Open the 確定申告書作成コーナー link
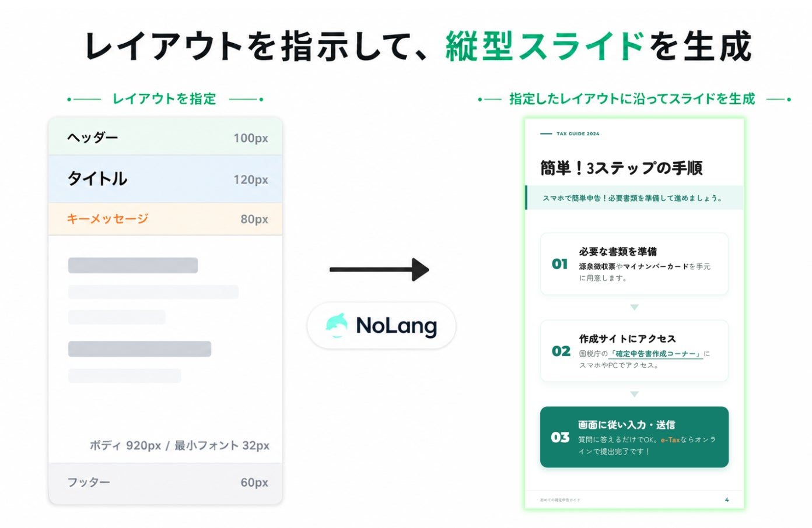Viewport: 812px width, 528px height. coord(656,354)
